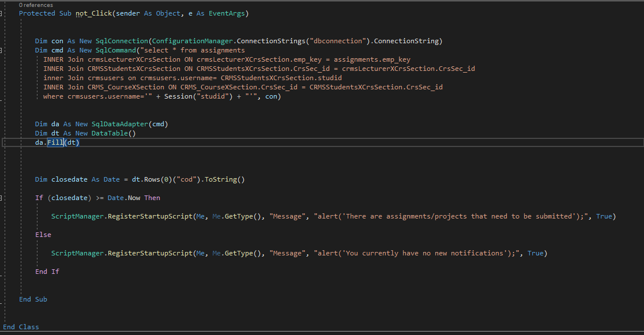
Task: Open the '0 references' CodeLens link
Action: 36,5
